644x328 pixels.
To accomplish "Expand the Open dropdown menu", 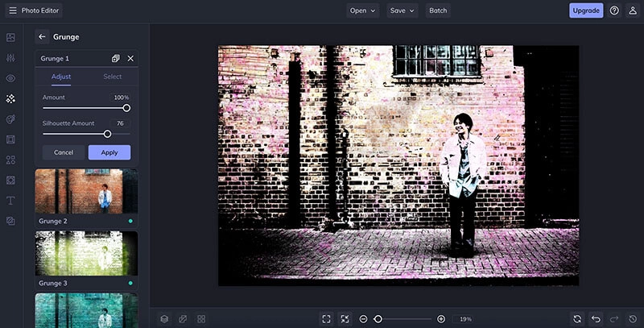I will (x=362, y=10).
